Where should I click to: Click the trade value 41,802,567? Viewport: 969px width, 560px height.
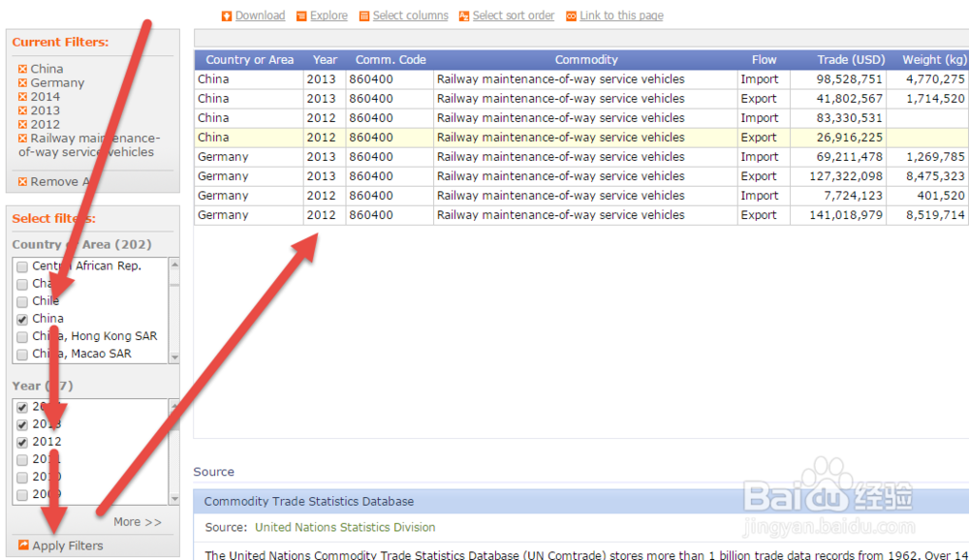click(x=849, y=98)
